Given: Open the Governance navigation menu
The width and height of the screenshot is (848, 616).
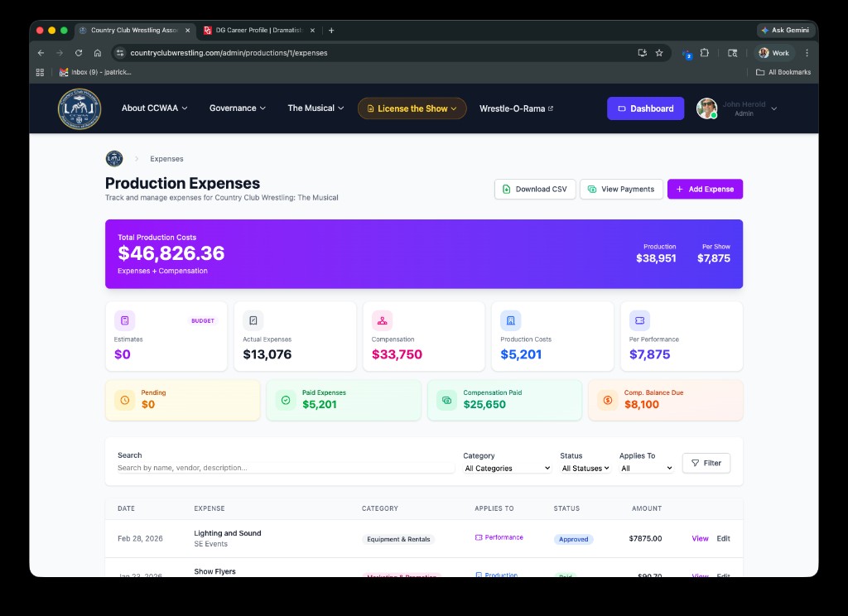Looking at the screenshot, I should point(237,108).
